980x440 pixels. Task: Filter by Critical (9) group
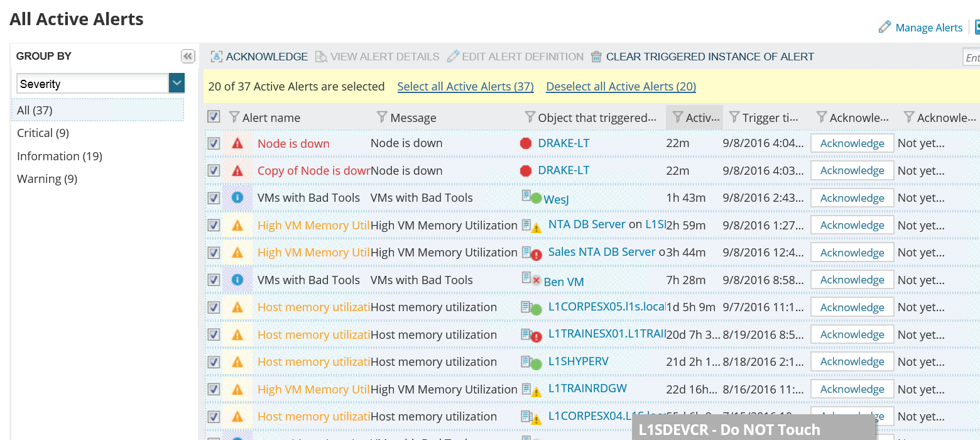click(43, 133)
